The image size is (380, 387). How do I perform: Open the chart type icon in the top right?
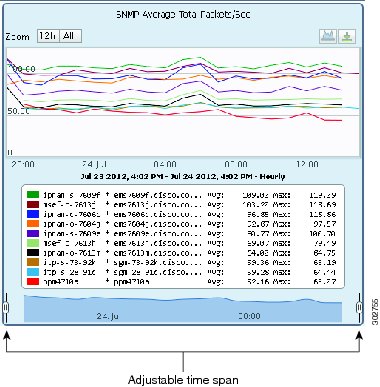[328, 36]
